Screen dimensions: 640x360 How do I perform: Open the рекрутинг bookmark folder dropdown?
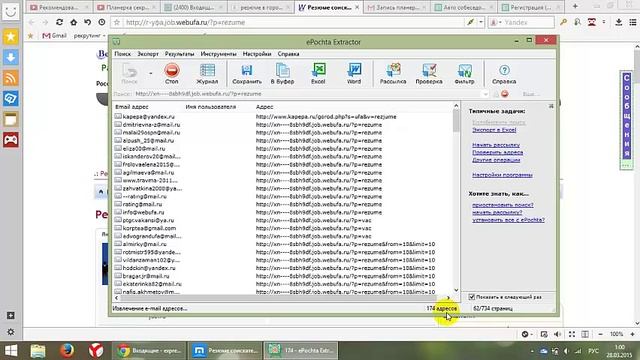[x=89, y=36]
